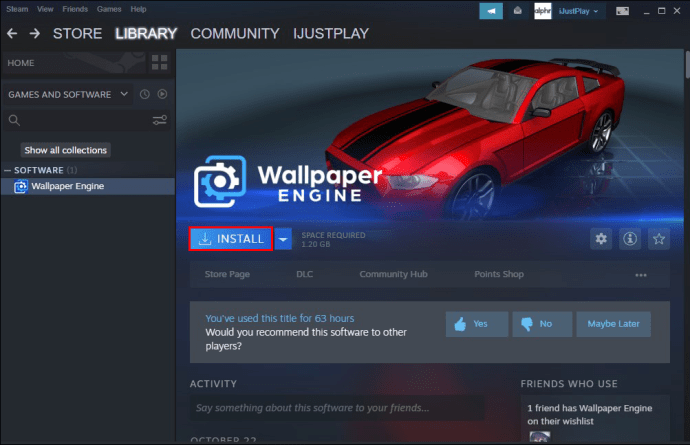
Task: Click the blue INSTALL button
Action: coord(231,239)
